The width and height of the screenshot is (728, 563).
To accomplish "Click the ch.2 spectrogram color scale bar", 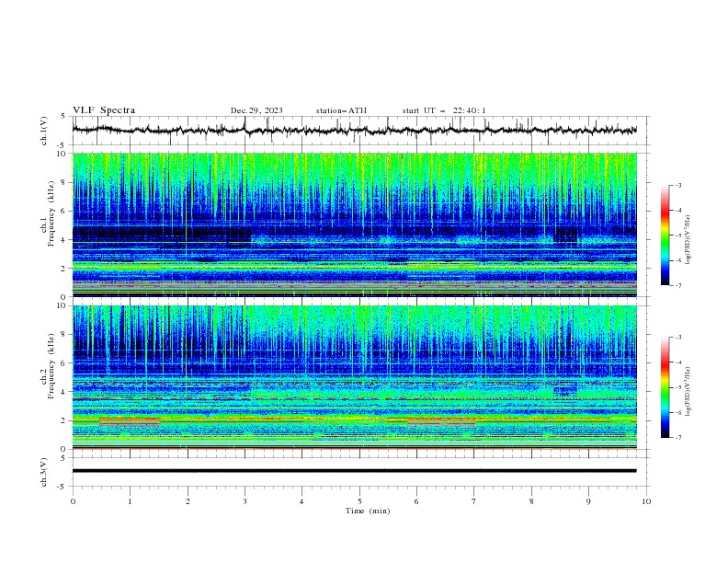I will pos(665,387).
